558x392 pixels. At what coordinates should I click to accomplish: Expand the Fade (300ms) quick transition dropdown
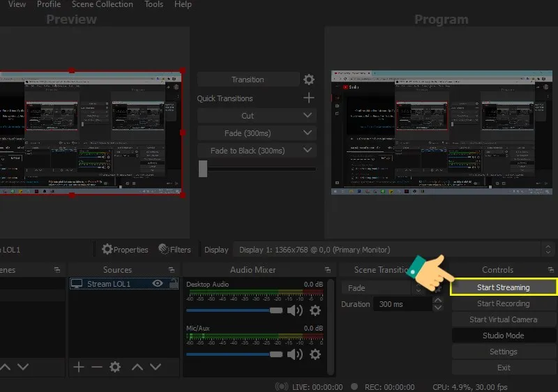coord(308,133)
